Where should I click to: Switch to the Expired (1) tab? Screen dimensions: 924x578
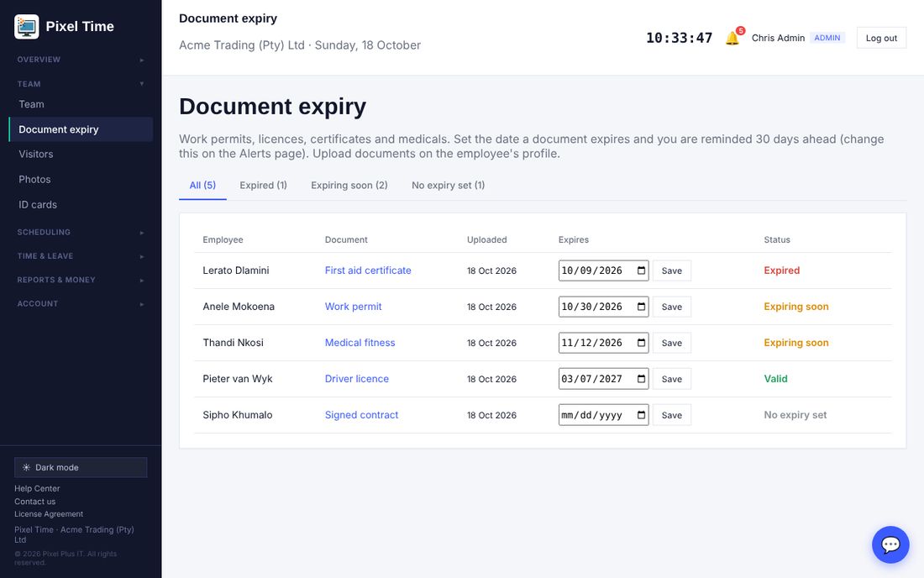point(264,185)
